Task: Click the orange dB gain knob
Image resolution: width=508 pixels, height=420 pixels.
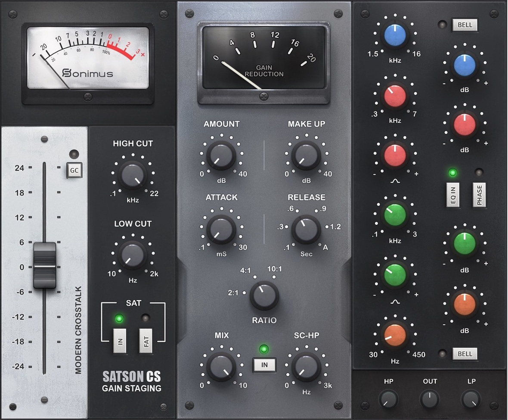Action: click(x=465, y=304)
